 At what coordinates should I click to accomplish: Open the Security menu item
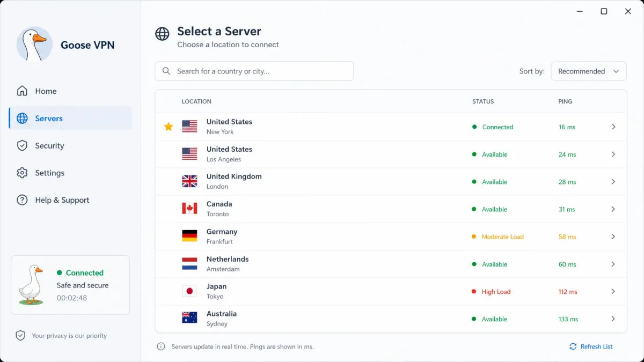point(70,146)
